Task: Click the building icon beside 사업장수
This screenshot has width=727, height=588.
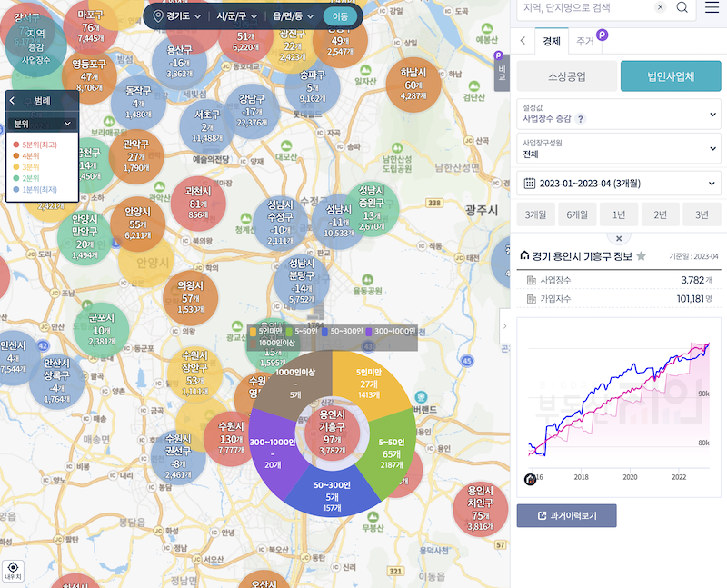Action: [532, 280]
